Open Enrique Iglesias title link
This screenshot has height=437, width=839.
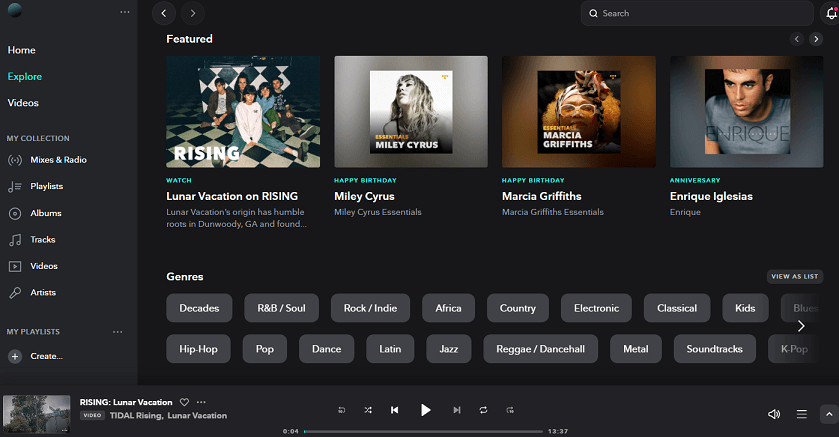pyautogui.click(x=711, y=196)
